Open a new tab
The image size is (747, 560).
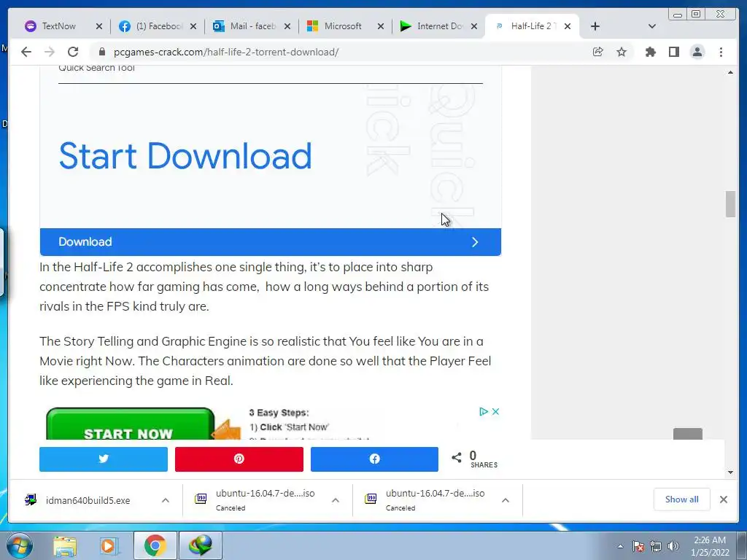point(595,26)
